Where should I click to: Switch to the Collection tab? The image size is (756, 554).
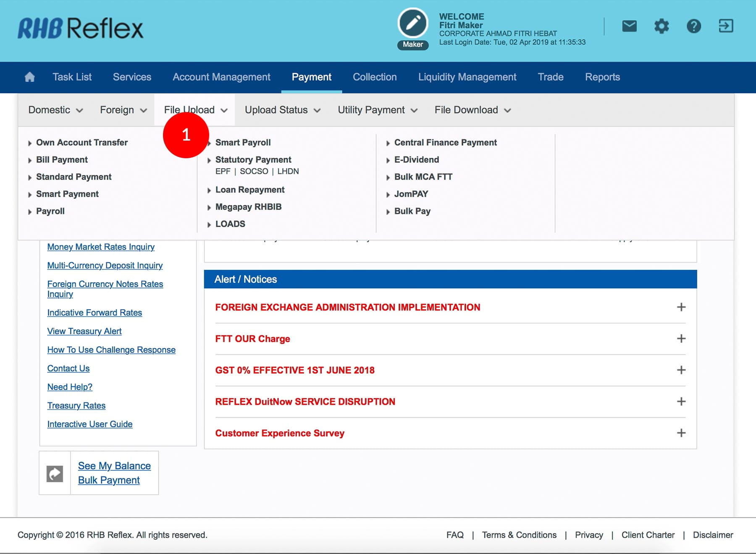374,77
